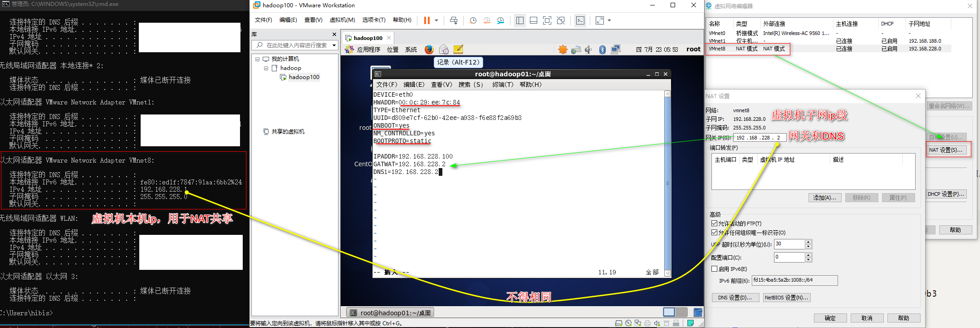The image size is (980, 328).
Task: Click 确定 in the NAT settings dialog
Action: tap(830, 318)
